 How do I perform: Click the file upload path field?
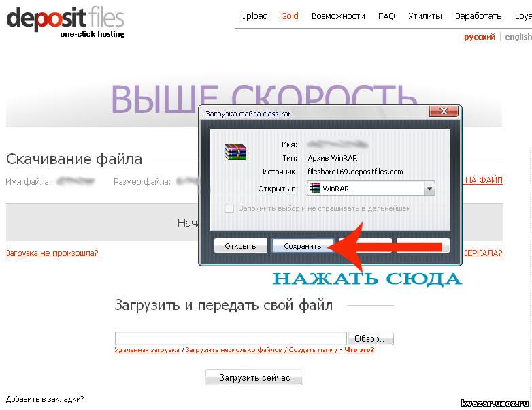click(x=231, y=338)
